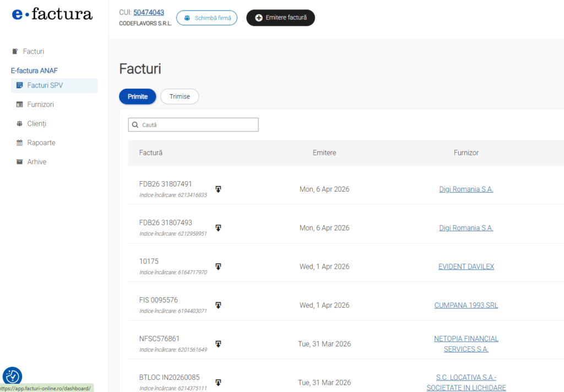Open the Clienți page
This screenshot has width=564, height=392.
tap(36, 124)
